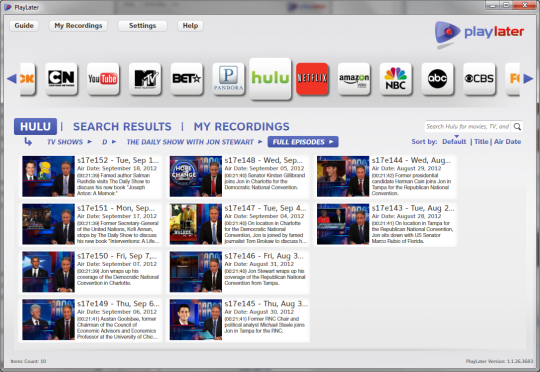Sort episodes by Title
This screenshot has height=372, width=540.
click(x=481, y=142)
